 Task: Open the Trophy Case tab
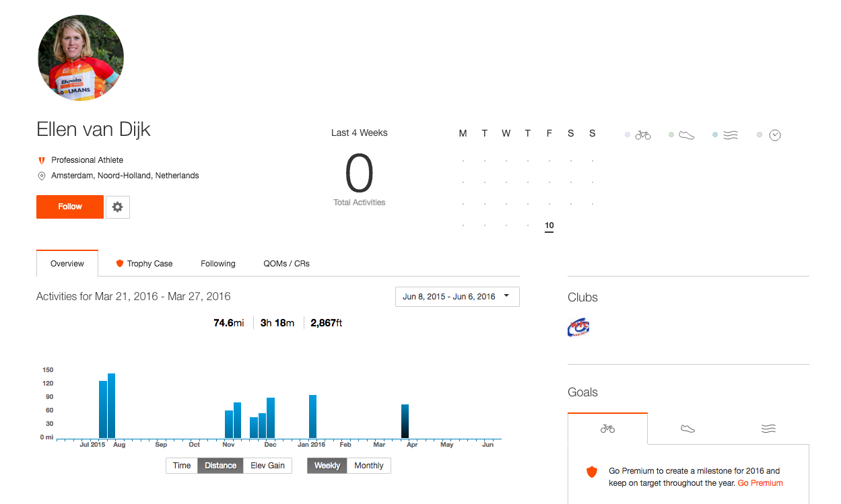click(144, 264)
